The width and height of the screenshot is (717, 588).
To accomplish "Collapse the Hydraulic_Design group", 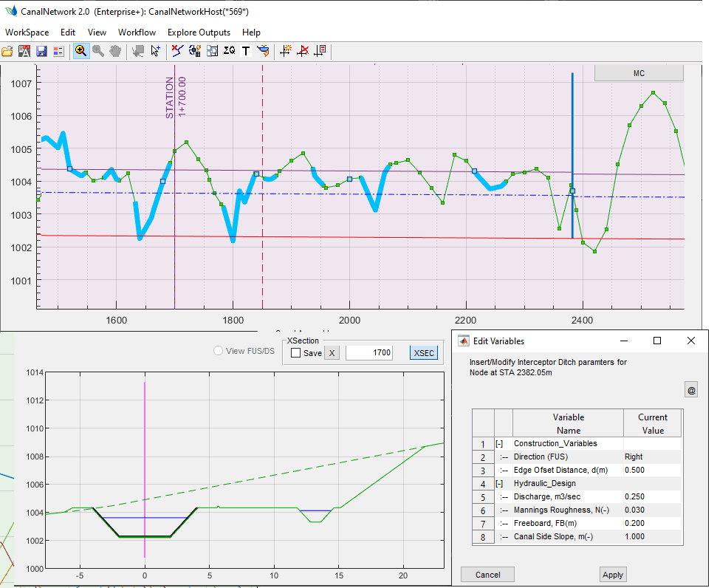I will point(499,483).
